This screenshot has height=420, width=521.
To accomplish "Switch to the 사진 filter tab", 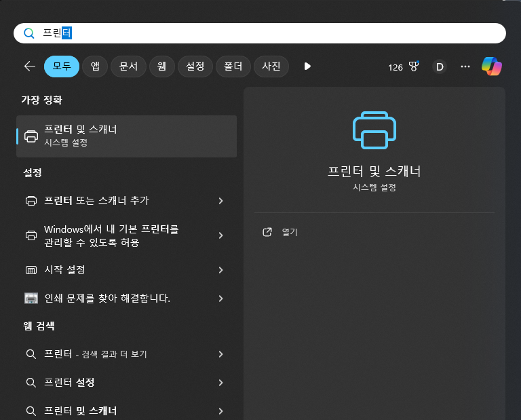I will pos(271,66).
